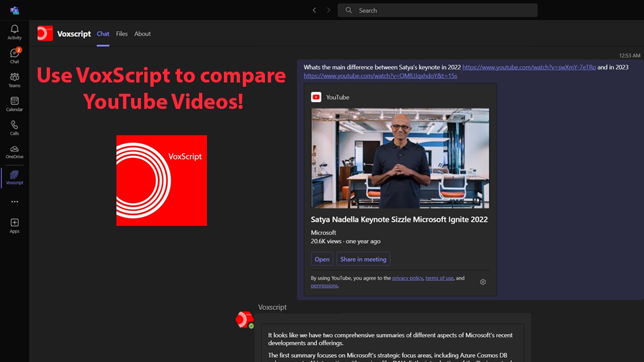Go forward with the right arrow
This screenshot has width=644, height=362.
tap(329, 10)
